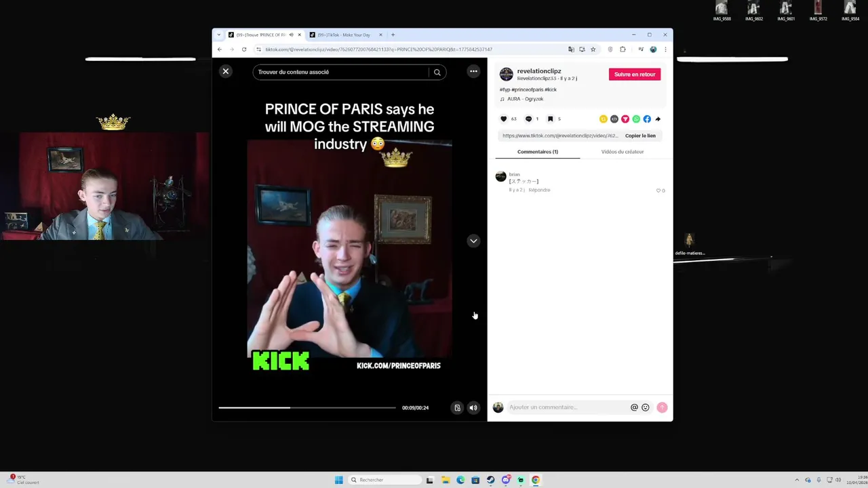Click the embed code share icon

click(614, 119)
